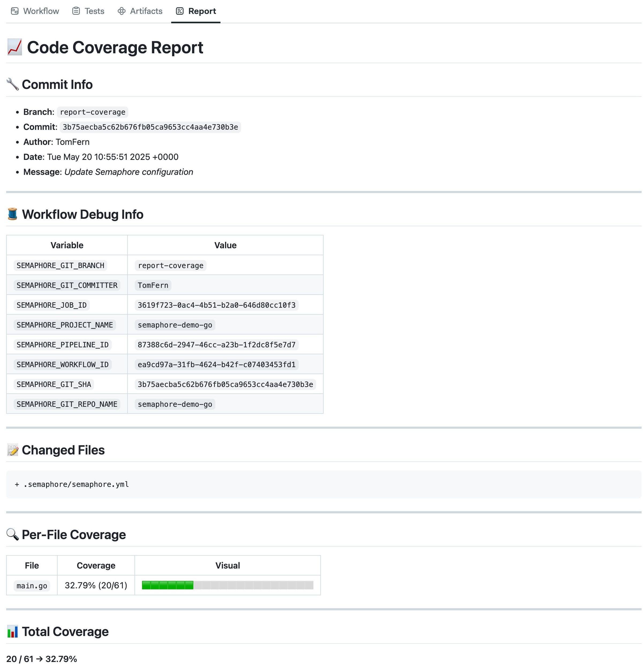The height and width of the screenshot is (666, 644).
Task: Click semaphore-demo-go value in GIT_REPO_NAME row
Action: click(175, 404)
